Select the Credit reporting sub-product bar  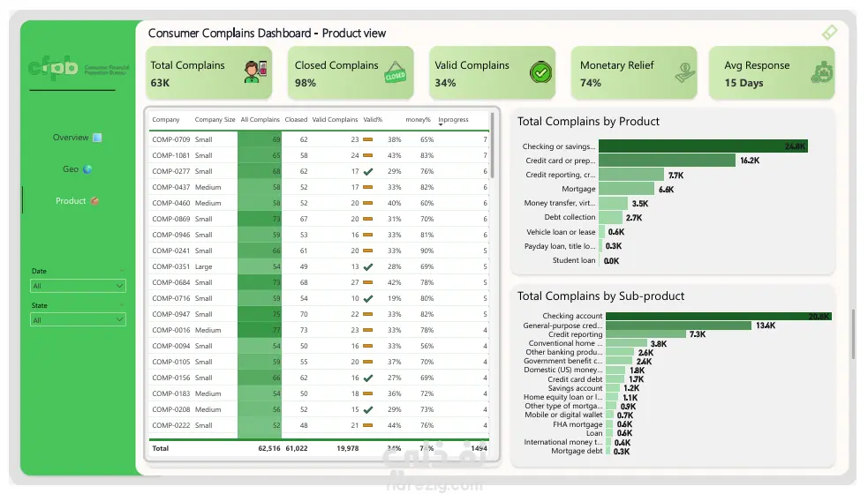click(x=645, y=334)
